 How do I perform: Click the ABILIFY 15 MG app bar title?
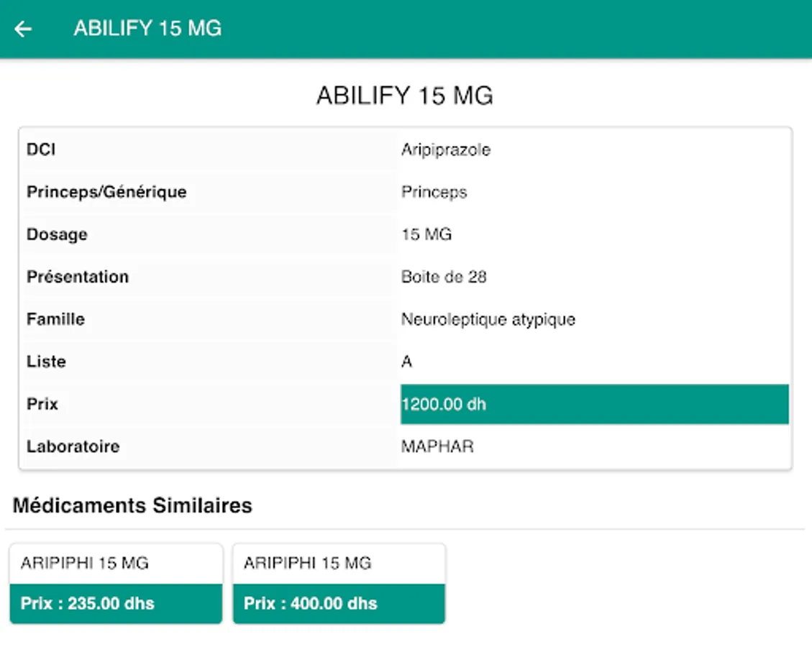coord(147,29)
